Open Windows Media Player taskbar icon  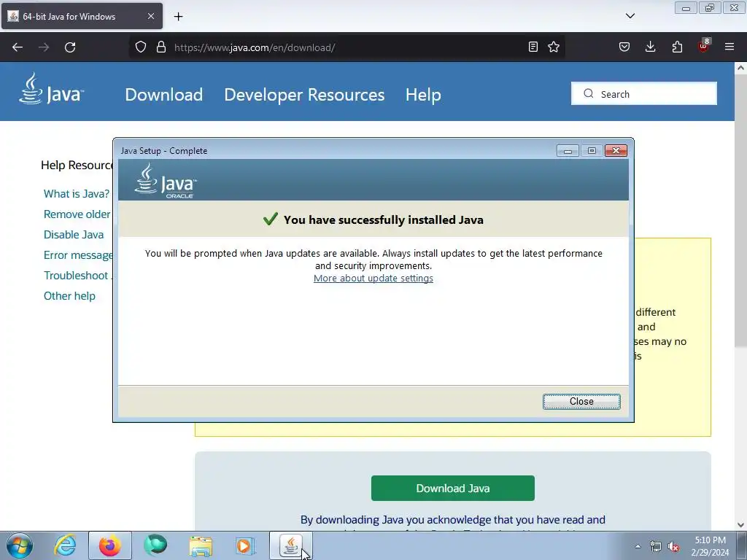point(245,545)
